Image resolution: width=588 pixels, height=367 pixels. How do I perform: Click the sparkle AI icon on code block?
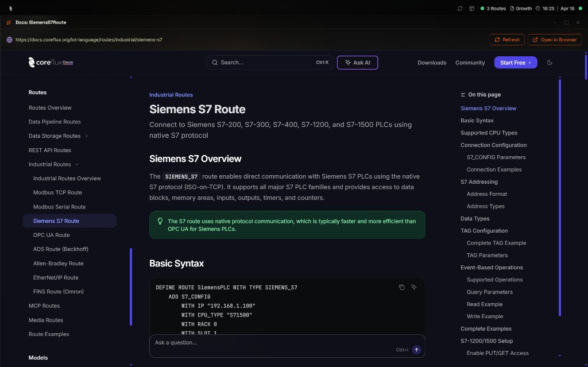click(413, 287)
